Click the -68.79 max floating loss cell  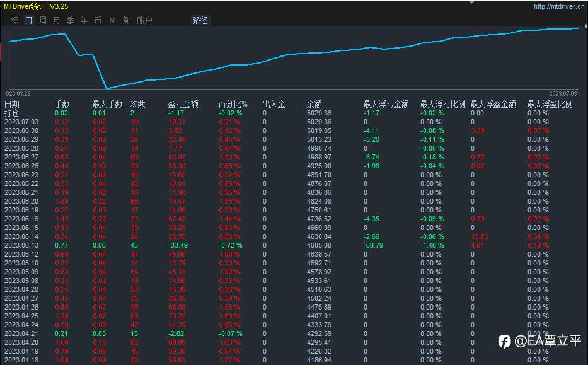[x=373, y=245]
